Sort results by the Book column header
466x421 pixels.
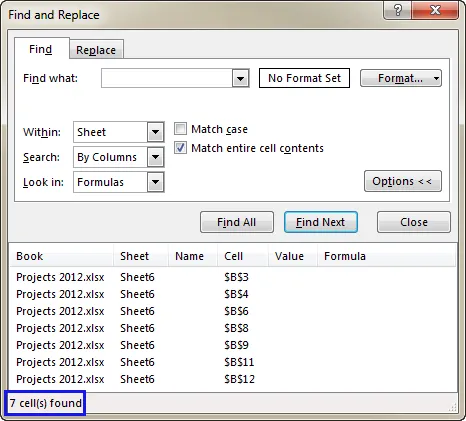coord(62,256)
